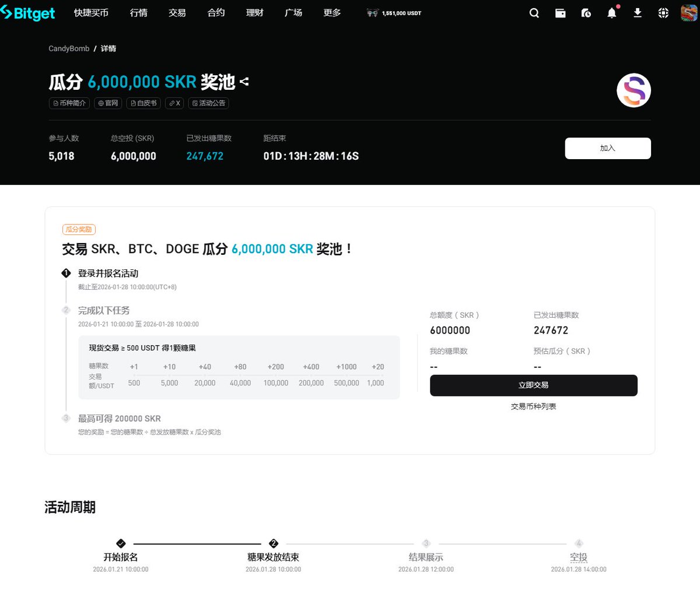
Task: Click the 活动周期 heading
Action: point(70,507)
